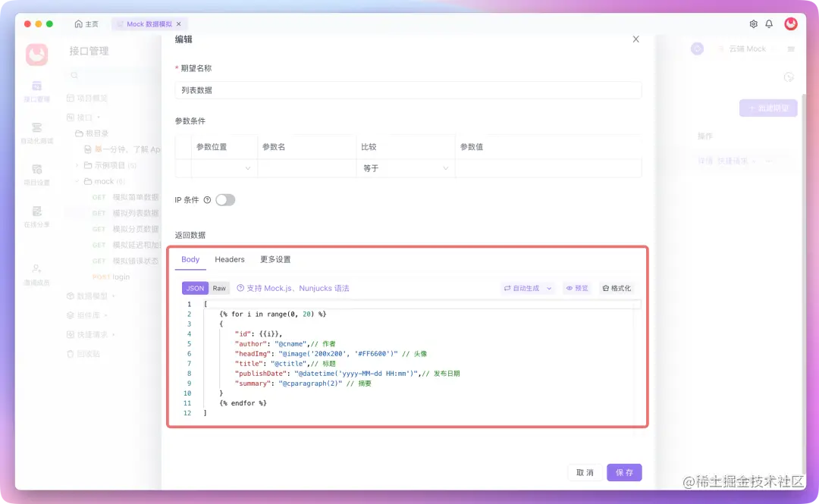Click the 参数值 input cell
The height and width of the screenshot is (504, 819).
pyautogui.click(x=548, y=168)
